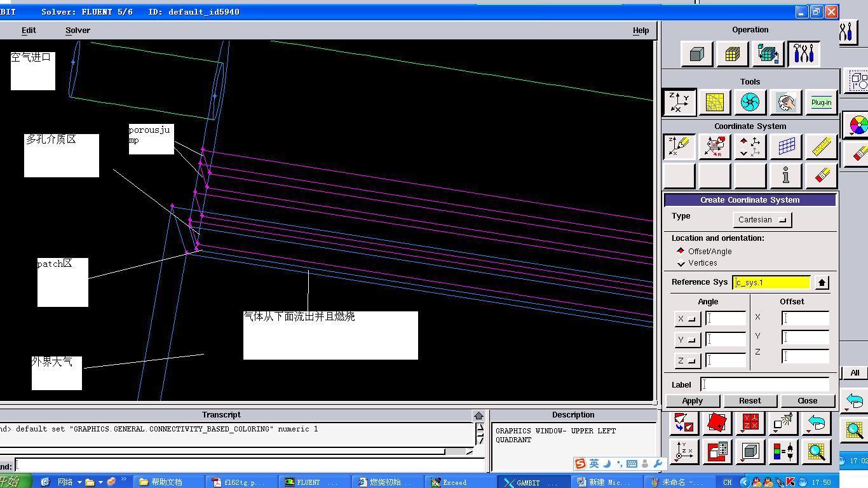Select the Offset/Angle radio option
The height and width of the screenshot is (488, 868).
pyautogui.click(x=681, y=251)
